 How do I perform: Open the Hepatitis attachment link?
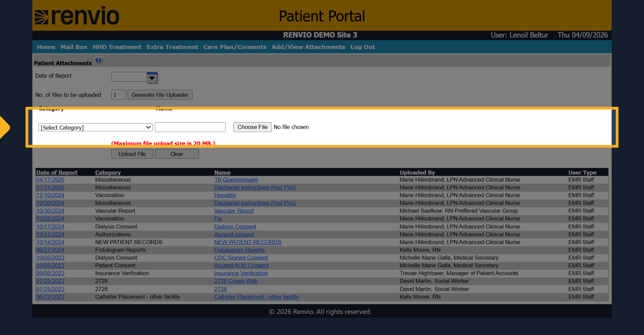(225, 195)
